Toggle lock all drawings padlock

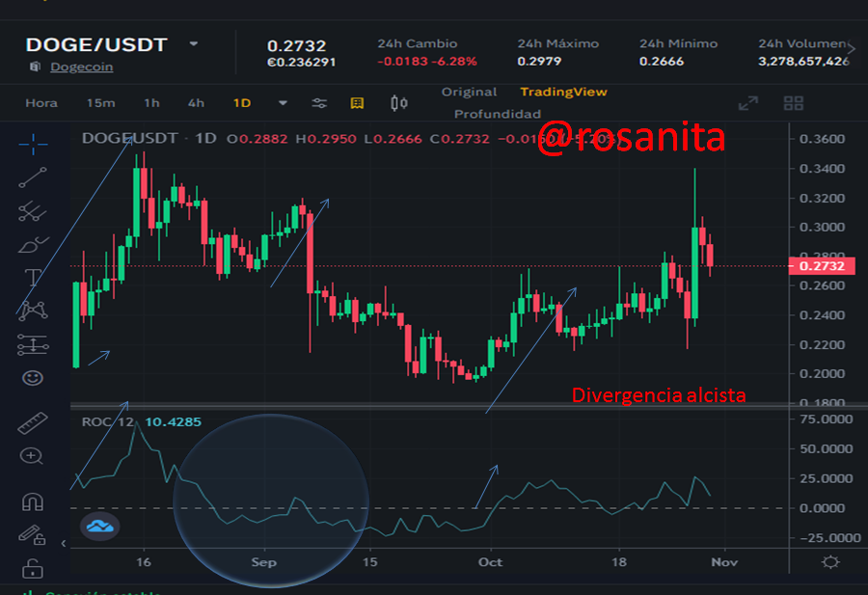(33, 568)
